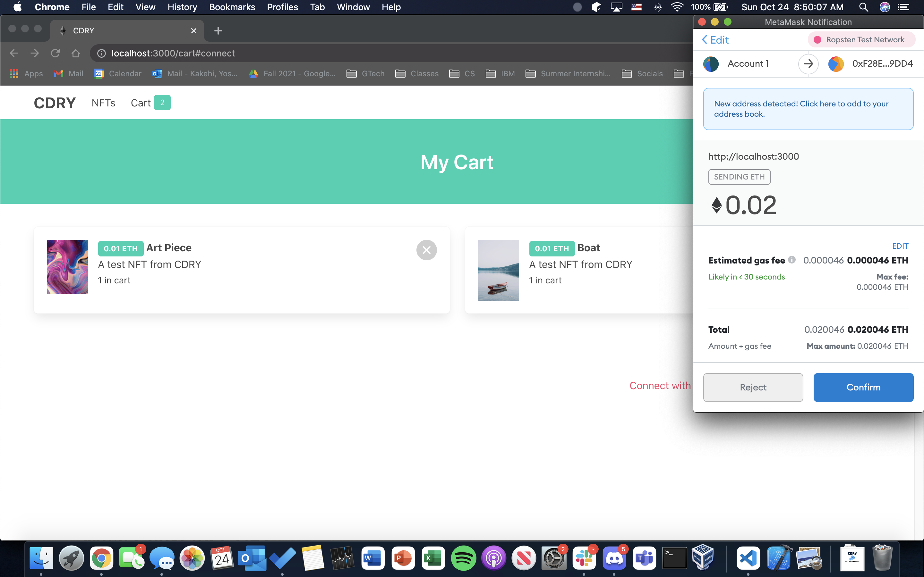Screen dimensions: 924x577
Task: Click the EDIT gas fee link
Action: [x=900, y=246]
